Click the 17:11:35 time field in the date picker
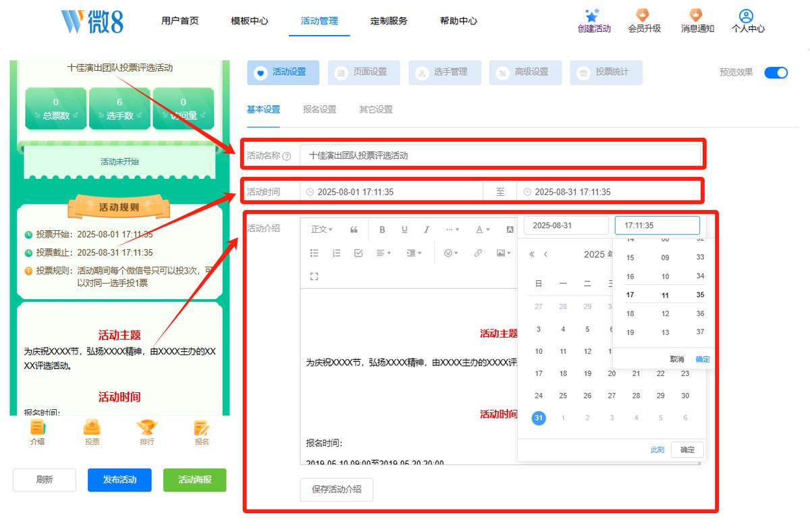The width and height of the screenshot is (810, 532). click(657, 225)
